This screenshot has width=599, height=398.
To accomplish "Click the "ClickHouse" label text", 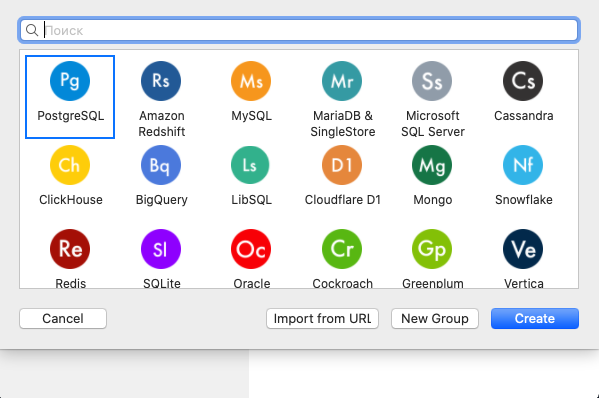I will (x=71, y=200).
